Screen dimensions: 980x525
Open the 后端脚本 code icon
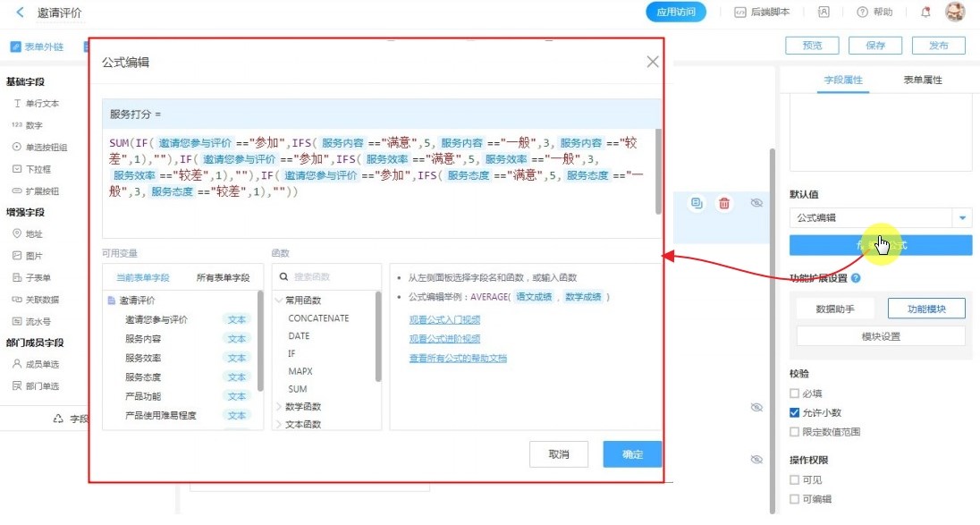point(739,13)
